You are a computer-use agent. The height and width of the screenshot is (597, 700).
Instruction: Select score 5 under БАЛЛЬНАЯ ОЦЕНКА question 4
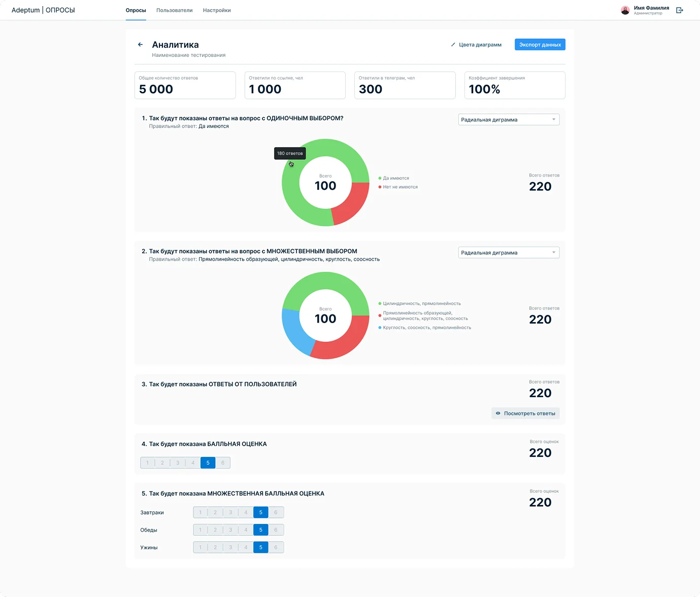pos(208,463)
